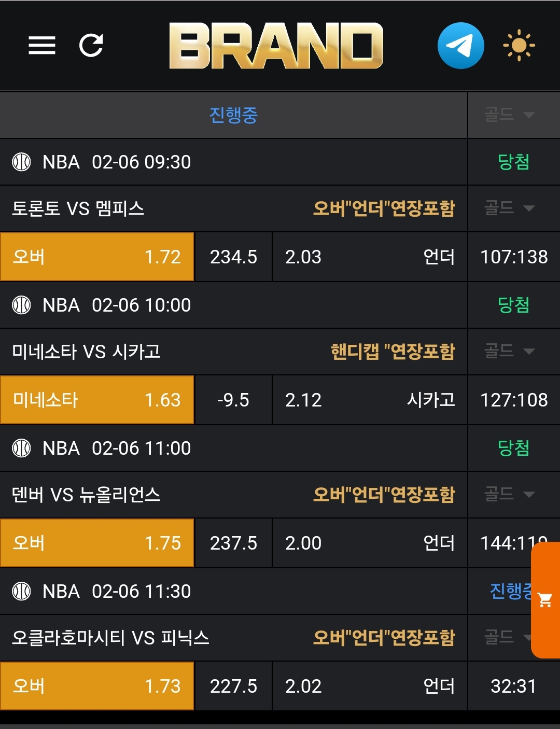Image resolution: width=560 pixels, height=729 pixels.
Task: Select 오버 1.72 for 토론토 game
Action: (97, 257)
